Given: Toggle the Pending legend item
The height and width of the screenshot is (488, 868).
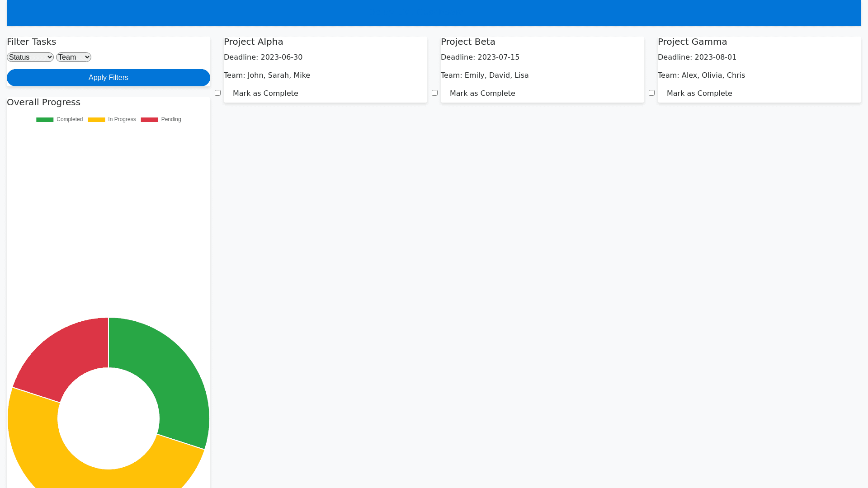Looking at the screenshot, I should (161, 119).
